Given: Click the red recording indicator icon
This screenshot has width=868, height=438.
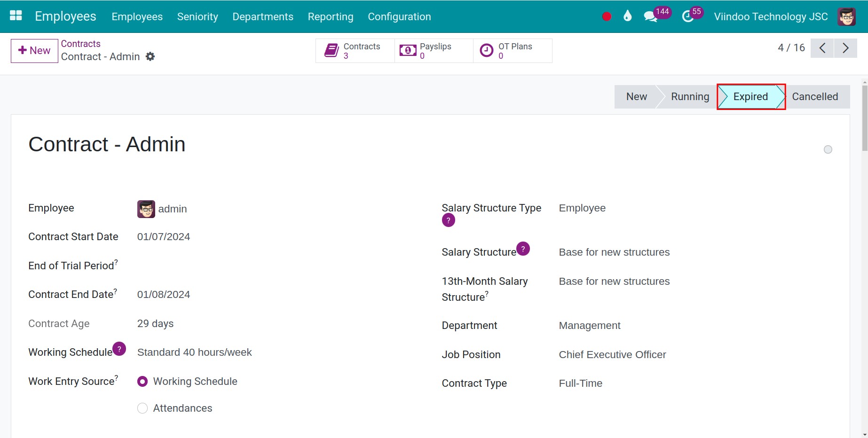Looking at the screenshot, I should 607,16.
